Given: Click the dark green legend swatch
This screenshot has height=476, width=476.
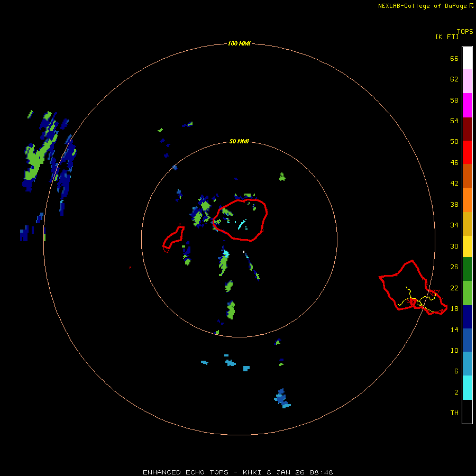Looking at the screenshot, I should coord(467,269).
